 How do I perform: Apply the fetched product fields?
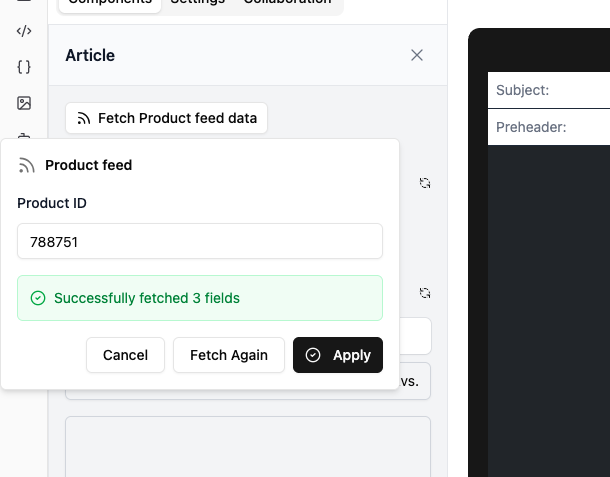tap(338, 355)
